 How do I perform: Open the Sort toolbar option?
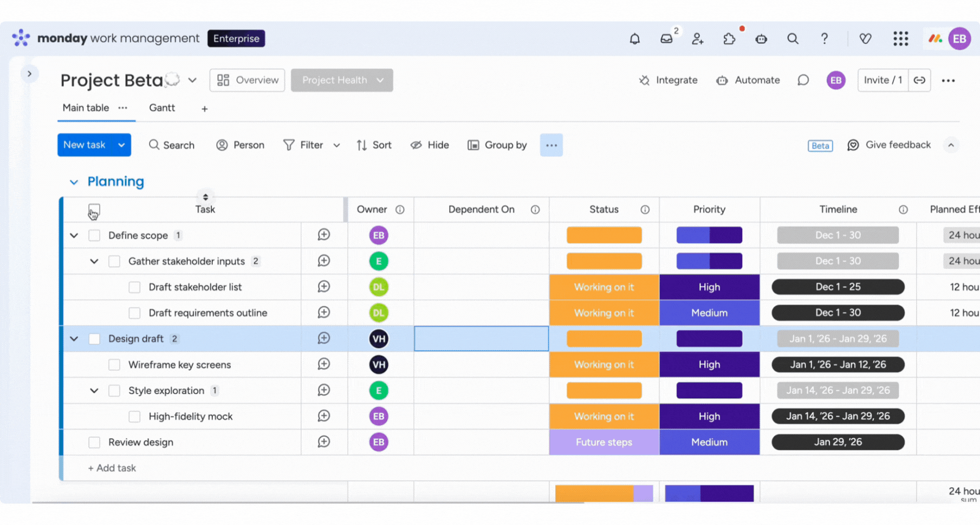(374, 145)
